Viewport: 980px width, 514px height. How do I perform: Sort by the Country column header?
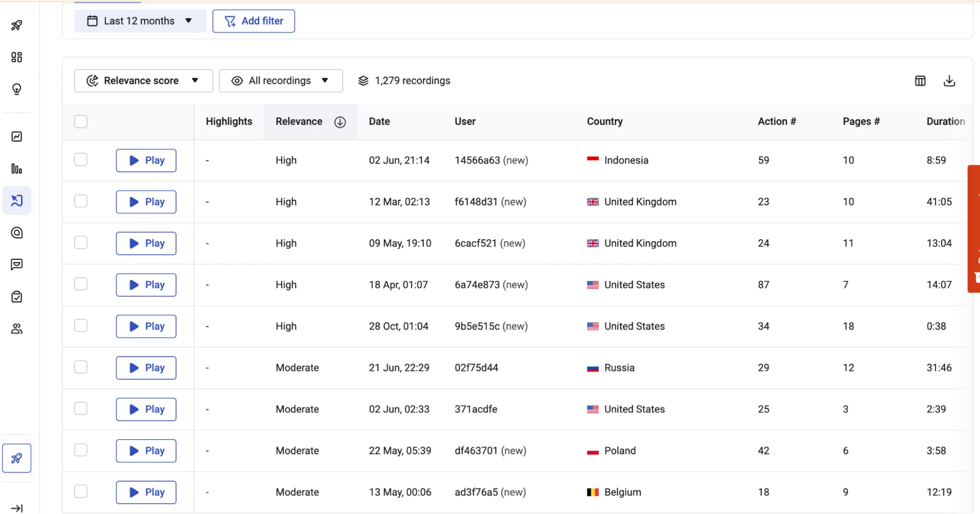[x=605, y=122]
